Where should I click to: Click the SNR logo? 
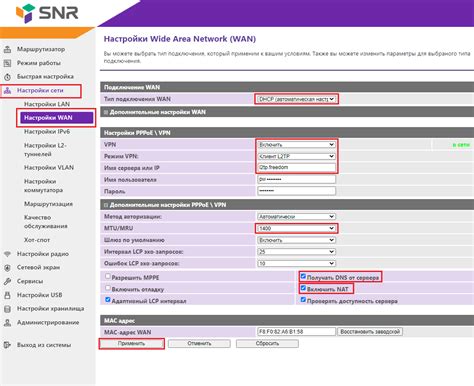point(47,13)
